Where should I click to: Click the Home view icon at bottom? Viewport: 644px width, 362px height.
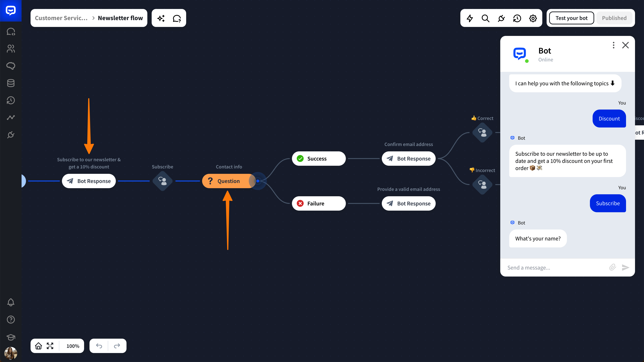point(38,346)
